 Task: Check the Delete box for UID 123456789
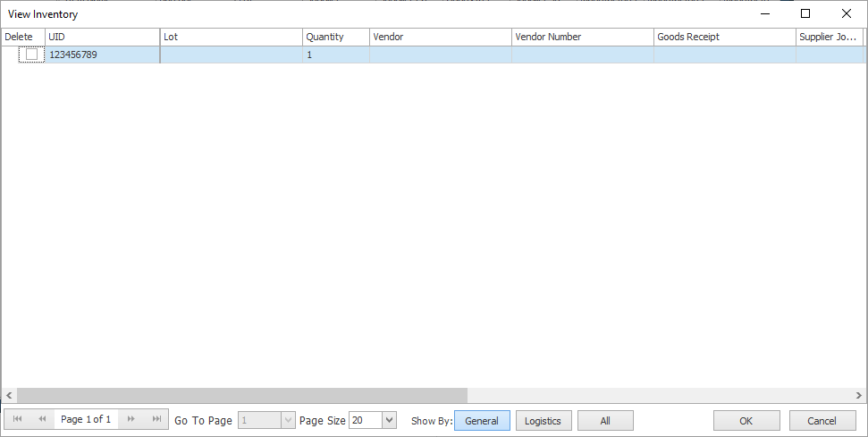[32, 55]
